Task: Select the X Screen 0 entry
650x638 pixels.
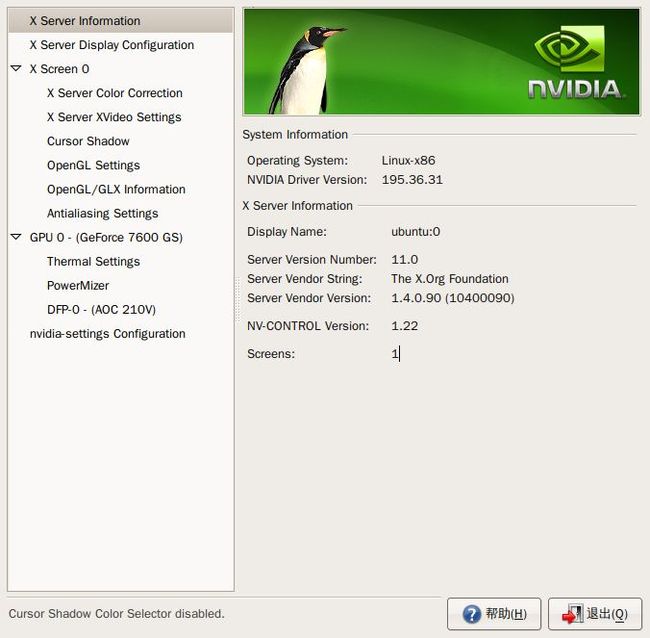Action: 59,69
